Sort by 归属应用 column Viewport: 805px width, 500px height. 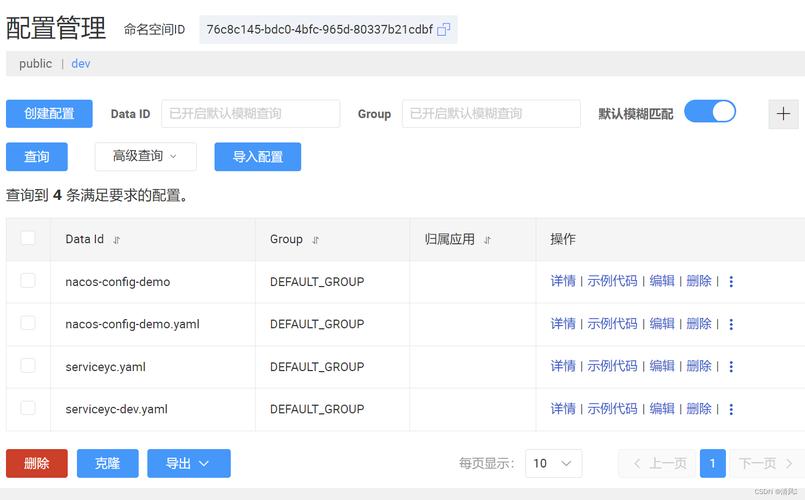tap(487, 240)
